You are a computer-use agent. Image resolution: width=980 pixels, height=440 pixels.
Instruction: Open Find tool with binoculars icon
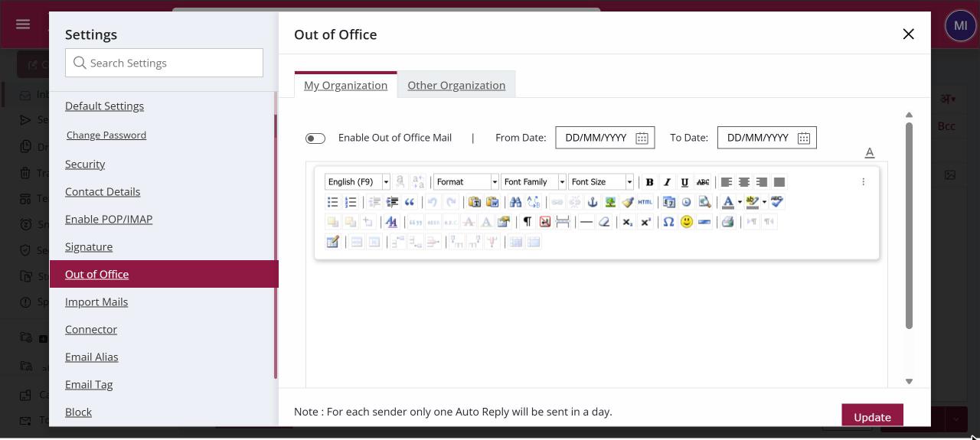pyautogui.click(x=515, y=202)
